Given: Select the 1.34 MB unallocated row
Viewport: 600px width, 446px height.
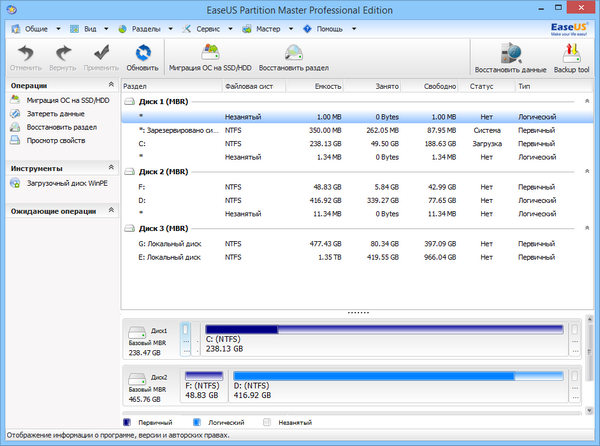Looking at the screenshot, I should point(357,157).
